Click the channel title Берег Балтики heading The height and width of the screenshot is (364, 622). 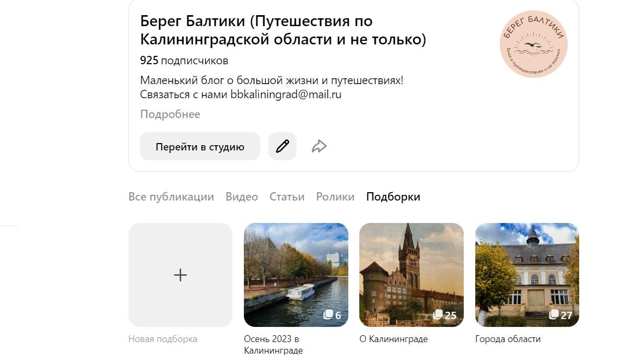click(283, 30)
